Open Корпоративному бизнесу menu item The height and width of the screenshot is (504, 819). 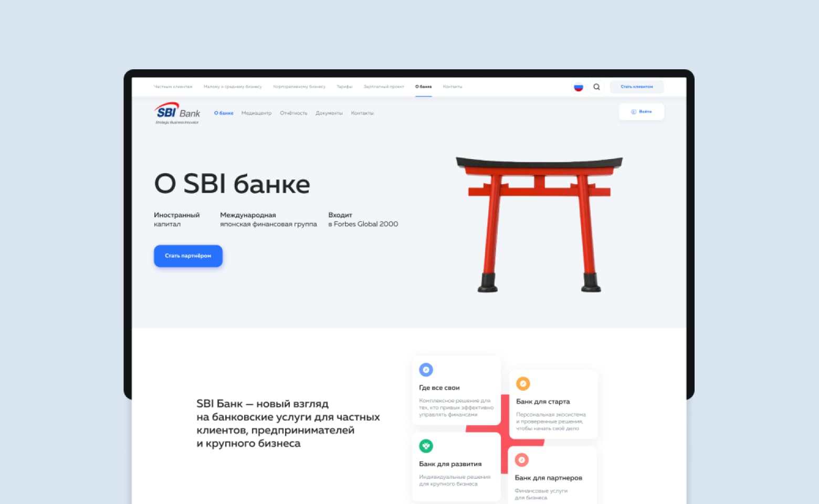299,87
